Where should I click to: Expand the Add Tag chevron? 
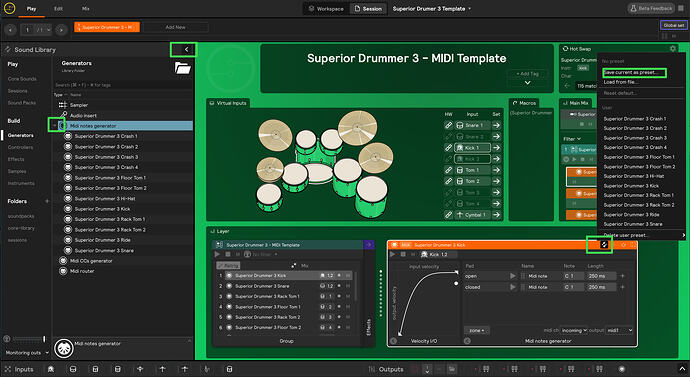pos(527,83)
